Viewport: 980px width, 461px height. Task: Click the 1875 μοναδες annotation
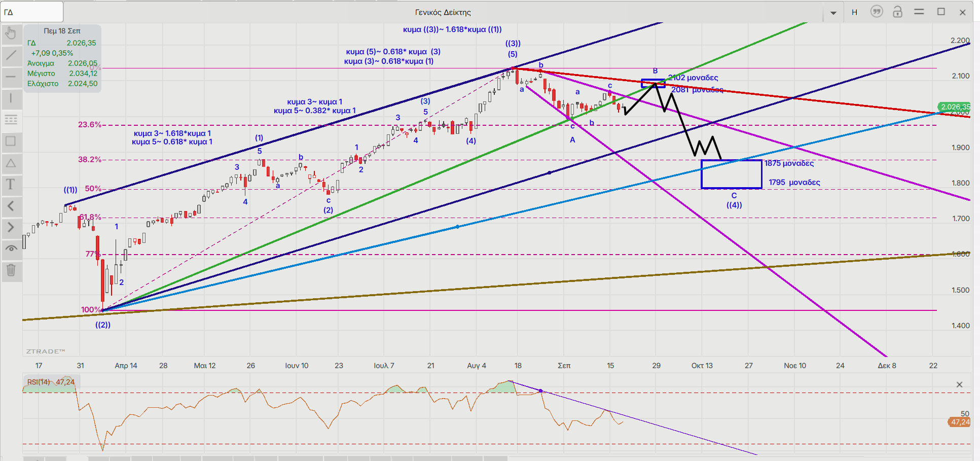pyautogui.click(x=789, y=163)
